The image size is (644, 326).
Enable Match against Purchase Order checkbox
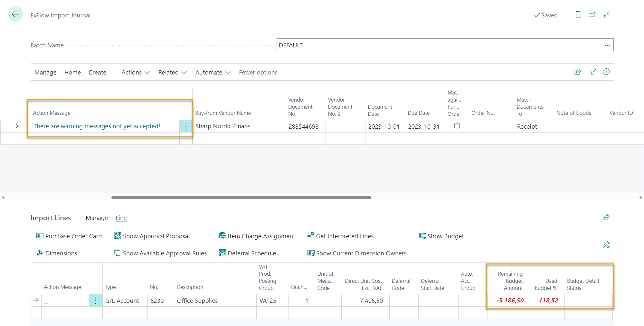point(457,126)
